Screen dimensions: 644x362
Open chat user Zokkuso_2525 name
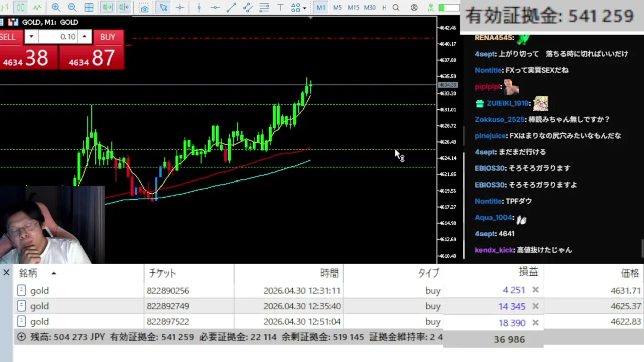[500, 120]
